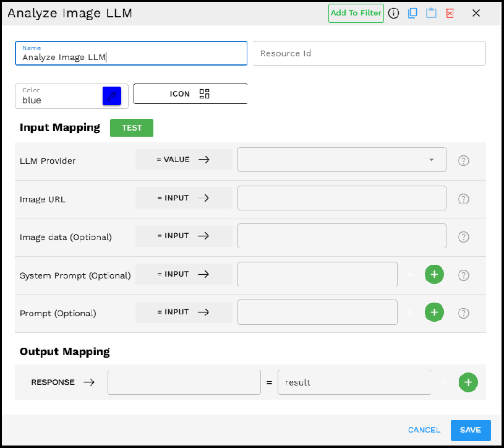Delete node via the red delete icon
Screen dimensions: 504x448
point(450,13)
